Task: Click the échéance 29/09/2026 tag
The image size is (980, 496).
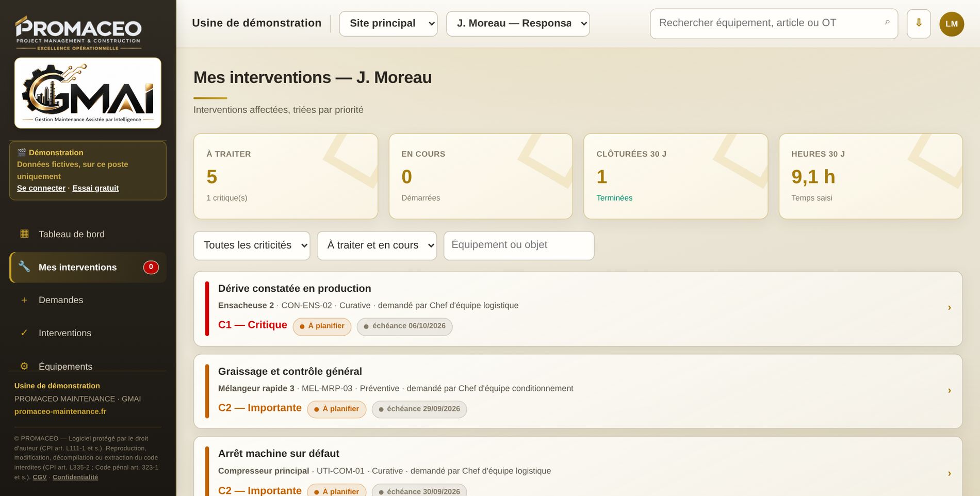Action: [x=419, y=409]
